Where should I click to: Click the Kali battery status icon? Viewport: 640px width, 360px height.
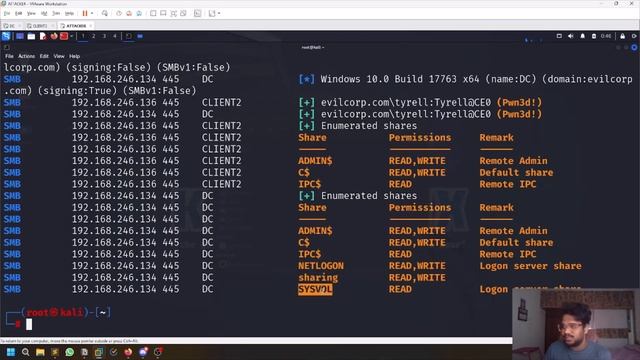pos(594,36)
